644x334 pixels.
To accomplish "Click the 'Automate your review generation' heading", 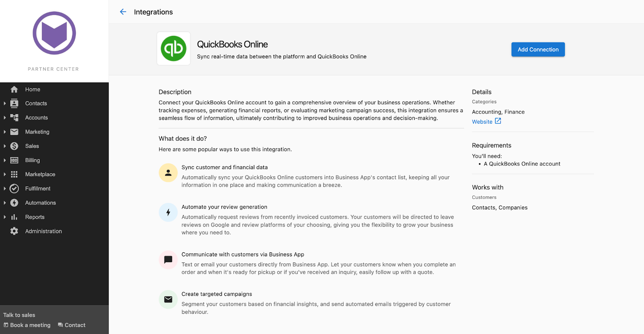I will [224, 207].
